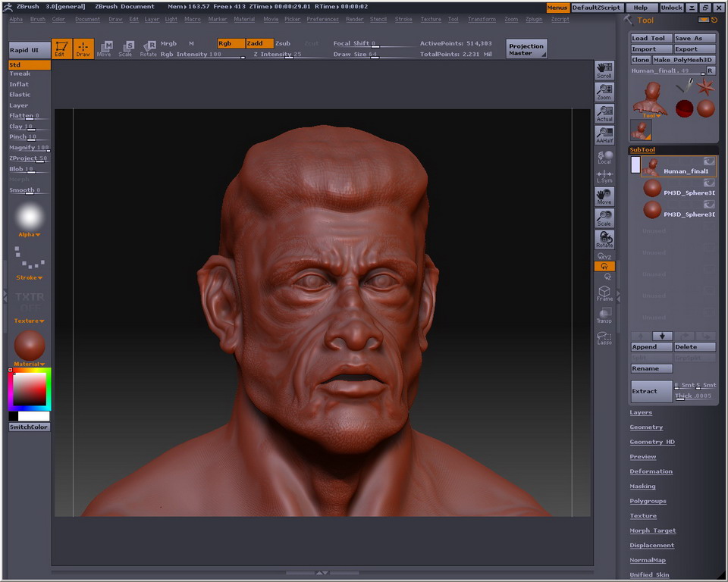Toggle Zadd sculpting mode
Screen dimensions: 728x582
(x=259, y=43)
